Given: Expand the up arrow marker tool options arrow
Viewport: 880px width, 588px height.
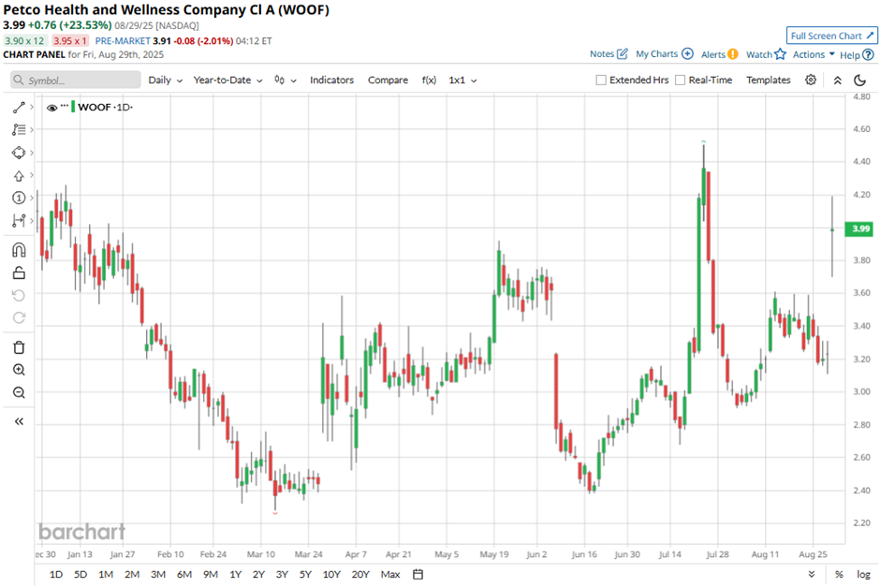Looking at the screenshot, I should [x=32, y=176].
